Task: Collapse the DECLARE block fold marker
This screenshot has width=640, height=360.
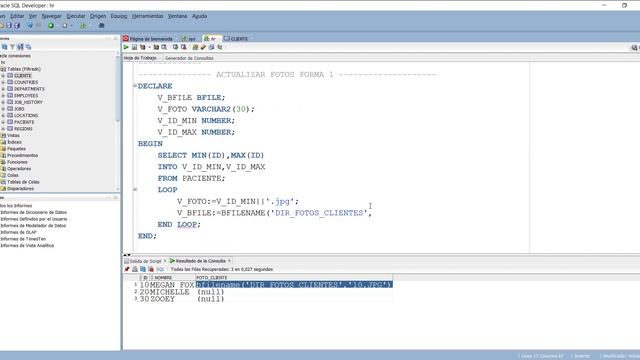Action: pos(135,86)
